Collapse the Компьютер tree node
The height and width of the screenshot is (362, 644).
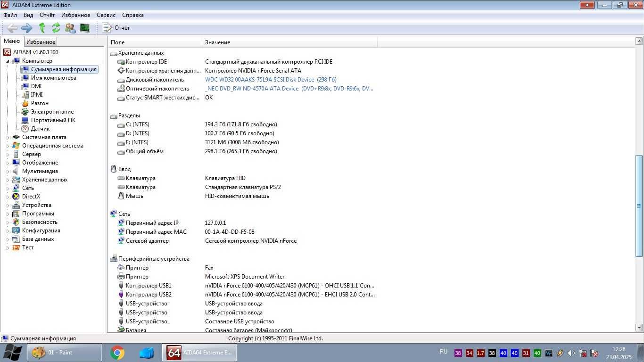8,61
